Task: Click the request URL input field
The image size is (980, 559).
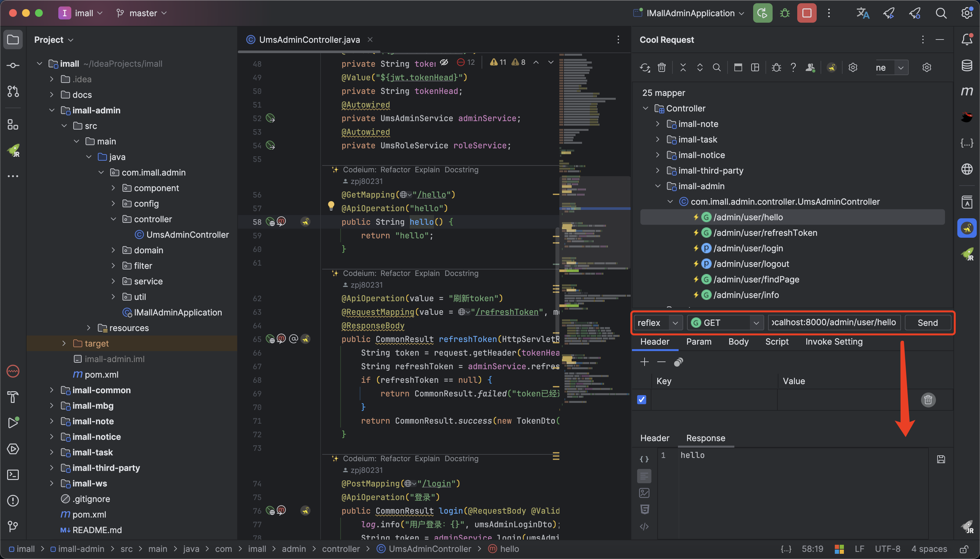Action: 834,323
